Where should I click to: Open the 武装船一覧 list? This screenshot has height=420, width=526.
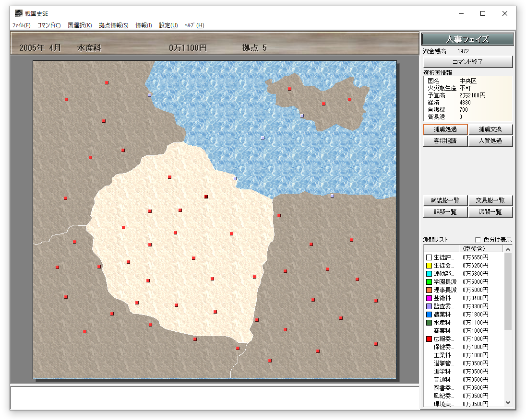pos(445,200)
